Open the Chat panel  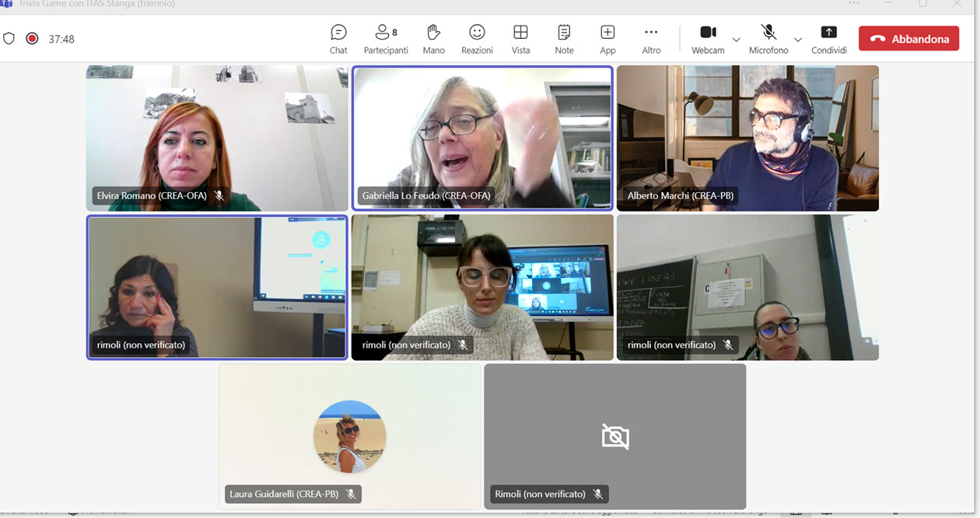click(x=338, y=39)
